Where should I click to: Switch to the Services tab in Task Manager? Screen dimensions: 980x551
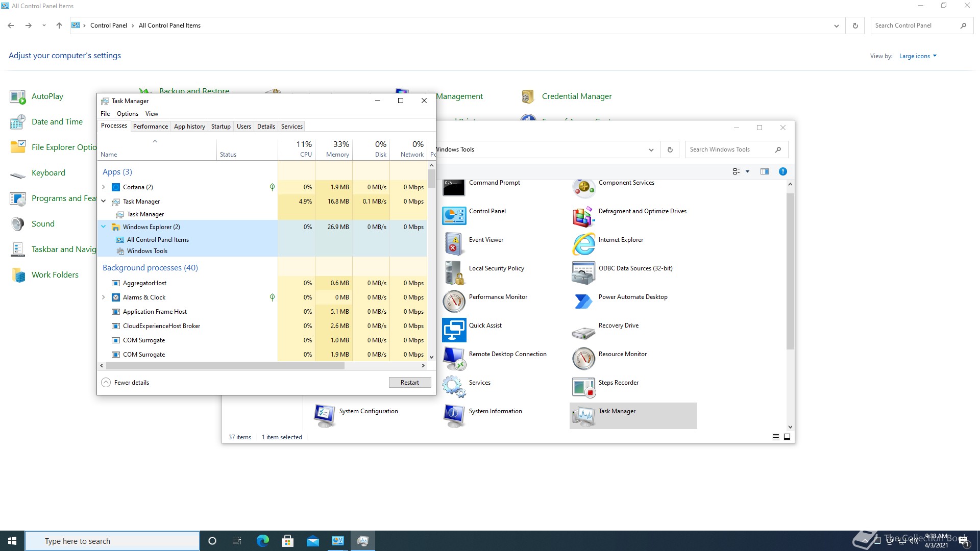[292, 127]
